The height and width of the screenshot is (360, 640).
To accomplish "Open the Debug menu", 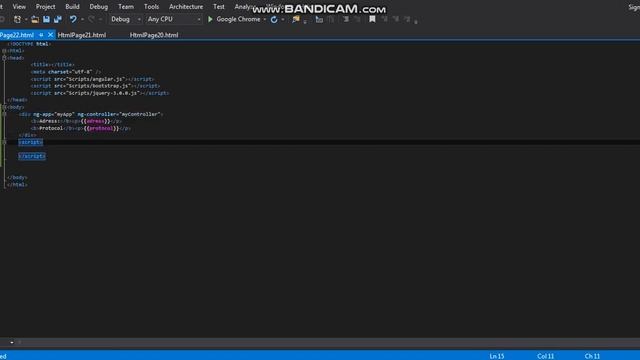I will click(x=99, y=7).
